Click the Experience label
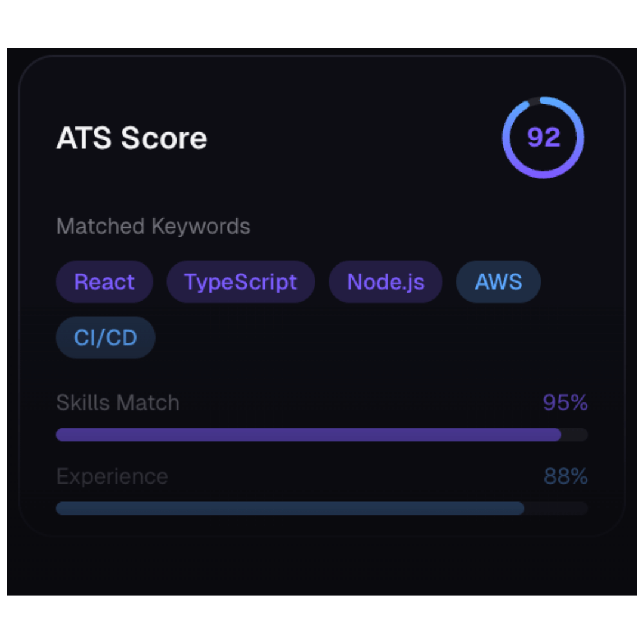 pyautogui.click(x=112, y=476)
